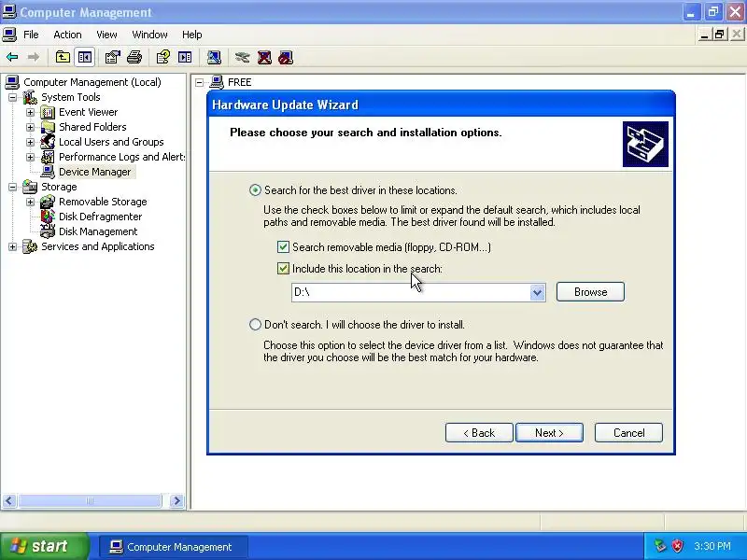Collapse the FREE computer node
Screen dimensions: 747x560
pos(200,82)
